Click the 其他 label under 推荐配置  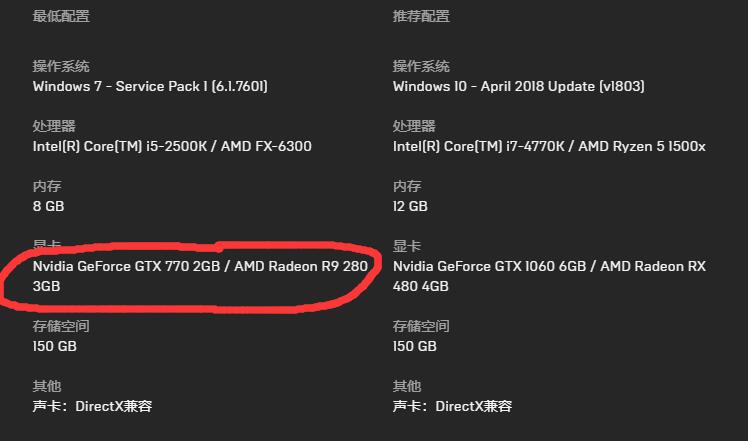[407, 386]
